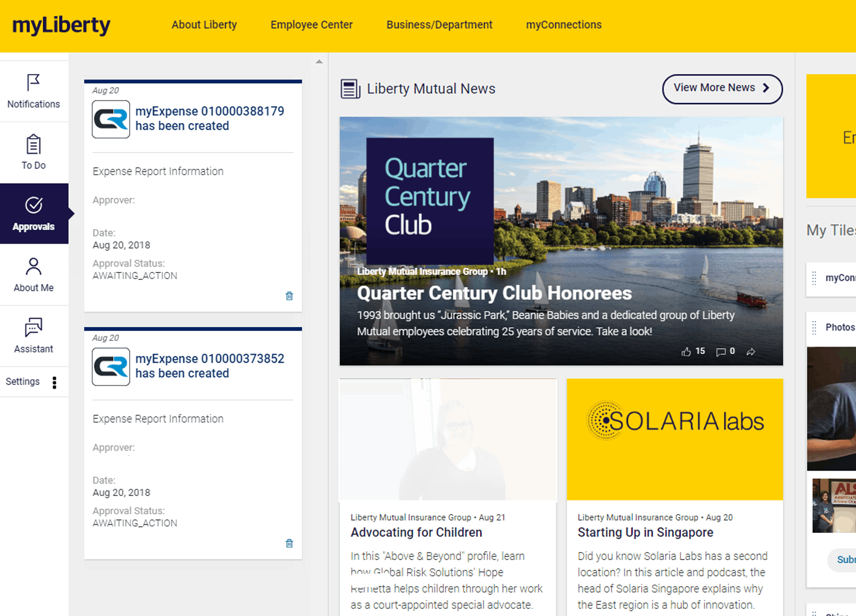The width and height of the screenshot is (856, 616).
Task: Click the Advocating for Children article image
Action: click(448, 439)
